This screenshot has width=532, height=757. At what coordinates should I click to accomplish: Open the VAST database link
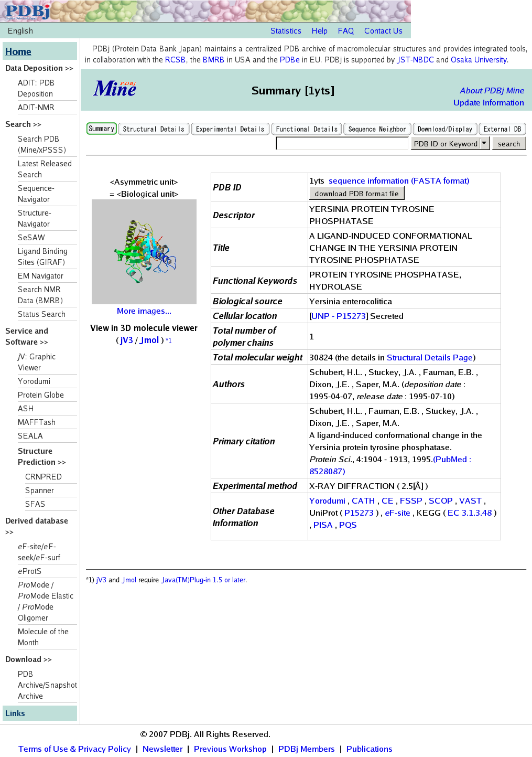470,501
